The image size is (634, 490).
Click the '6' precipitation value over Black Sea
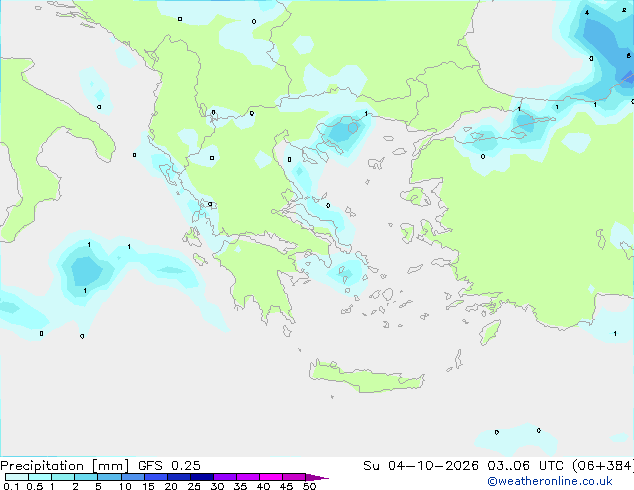pos(629,56)
